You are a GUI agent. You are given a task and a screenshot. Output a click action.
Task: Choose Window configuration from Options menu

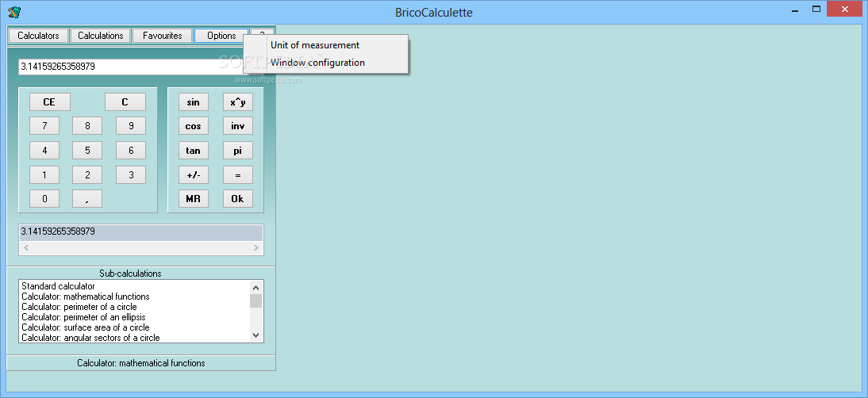coord(317,63)
